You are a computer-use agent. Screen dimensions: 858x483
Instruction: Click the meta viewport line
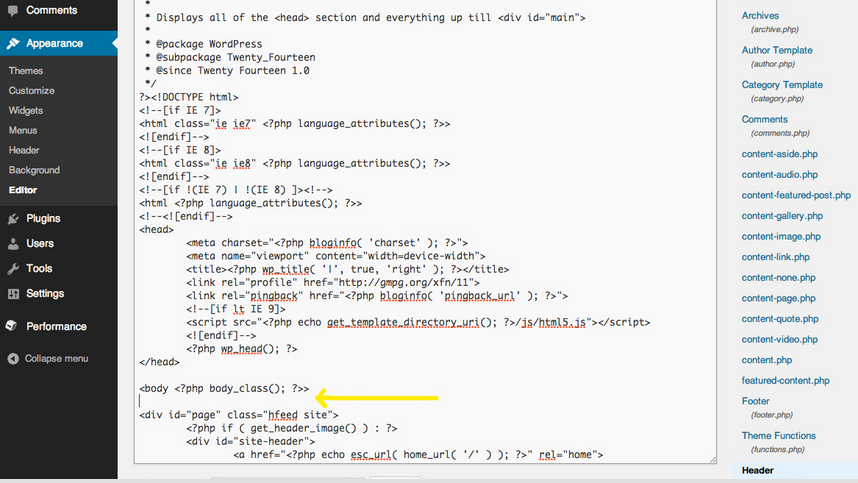pyautogui.click(x=336, y=256)
